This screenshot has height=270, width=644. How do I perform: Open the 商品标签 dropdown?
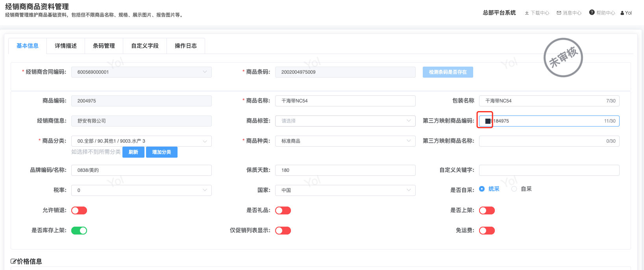point(345,121)
